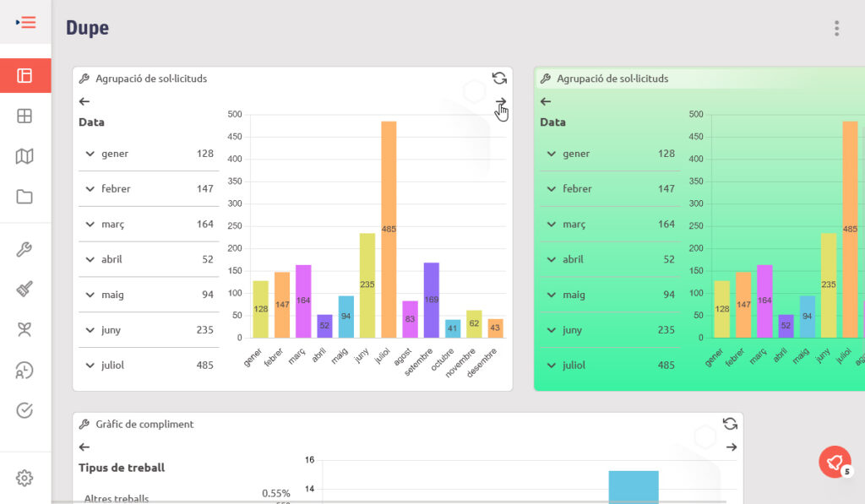Expand the juliol row in the green widget
Screen dimensions: 865x504
coord(551,366)
